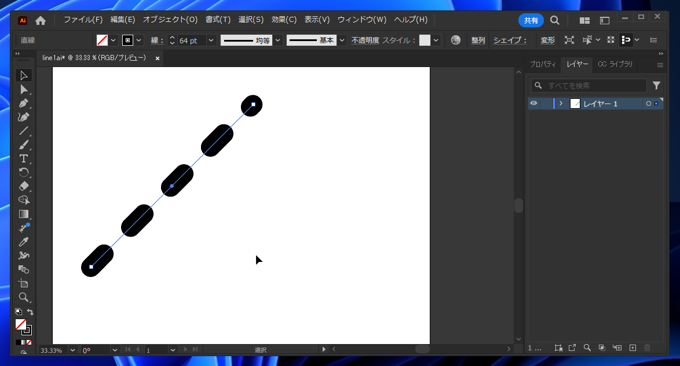This screenshot has height=366, width=680.
Task: Select the Paintbrush tool
Action: [24, 145]
